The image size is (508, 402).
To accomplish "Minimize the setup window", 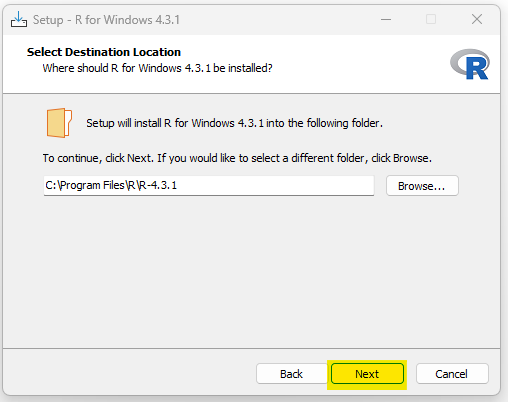I will point(386,19).
